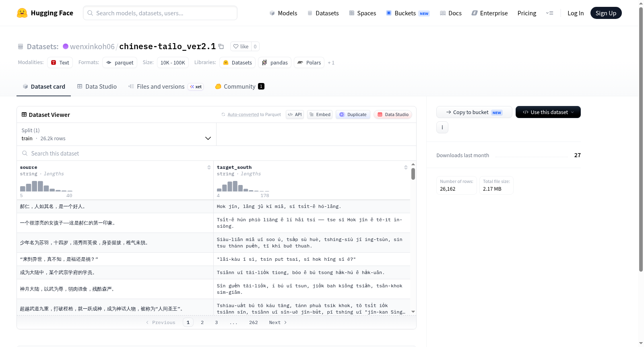
Task: Sort by the source column
Action: [x=209, y=167]
